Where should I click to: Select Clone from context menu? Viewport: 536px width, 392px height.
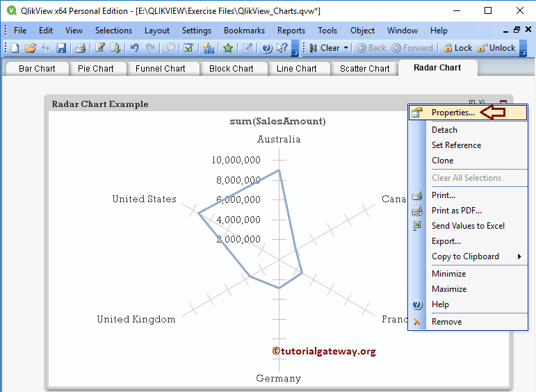(x=468, y=161)
